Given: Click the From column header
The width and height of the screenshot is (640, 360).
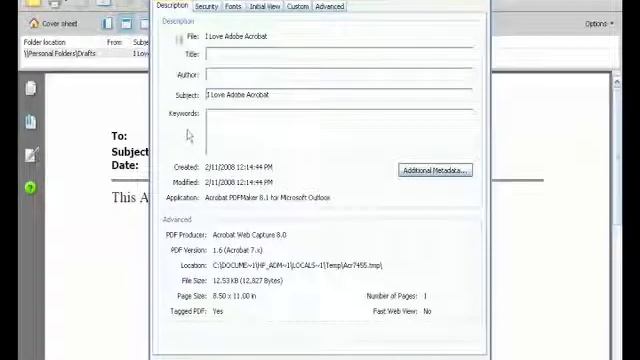Looking at the screenshot, I should 115,42.
